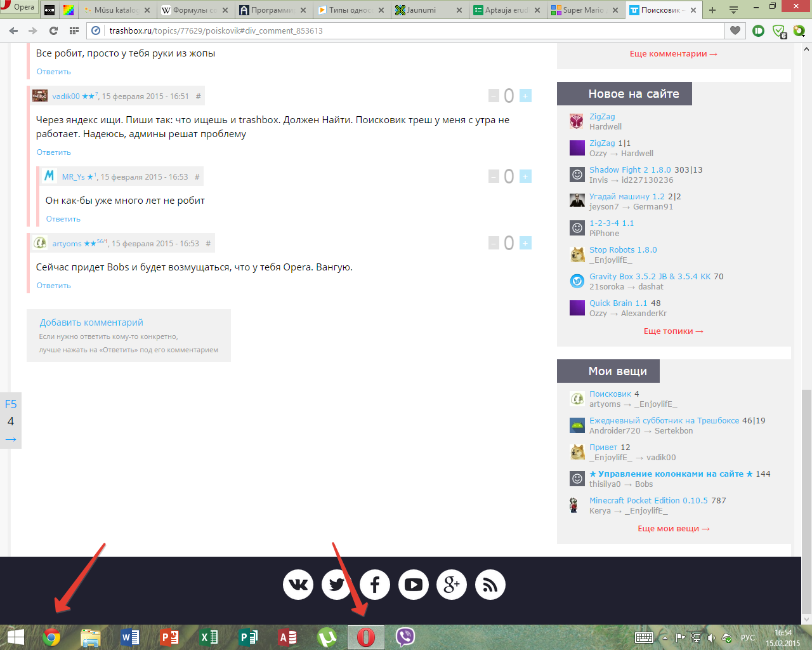Click the RSS feed icon in footer
This screenshot has height=650, width=812.
[490, 585]
